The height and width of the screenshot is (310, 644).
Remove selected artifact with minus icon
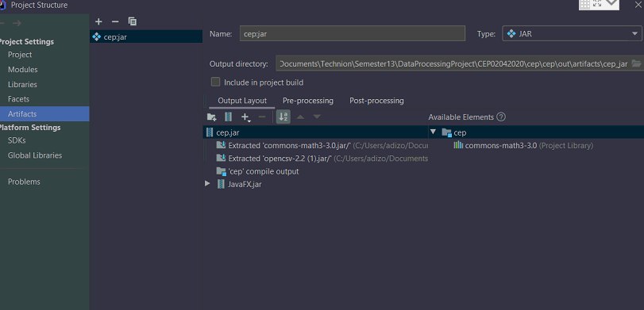point(115,21)
